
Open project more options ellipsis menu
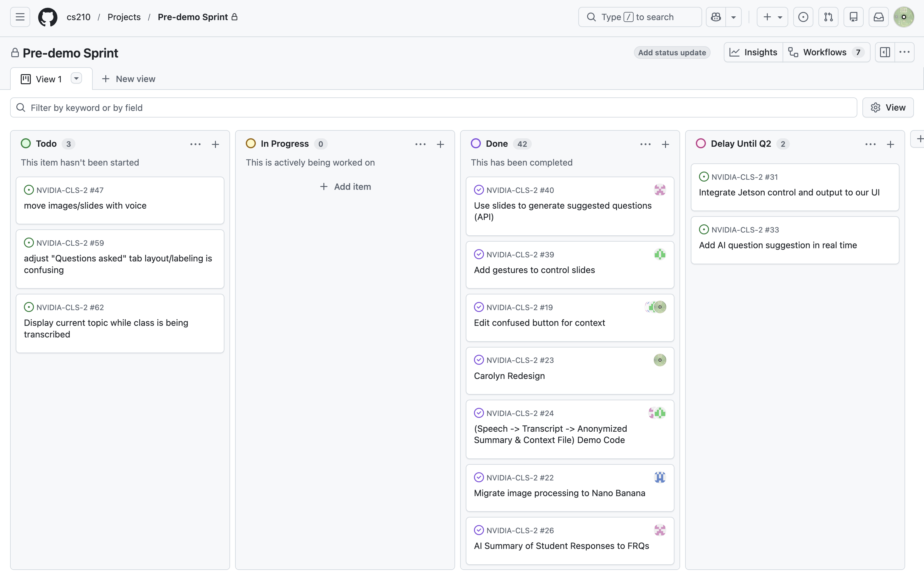coord(904,52)
